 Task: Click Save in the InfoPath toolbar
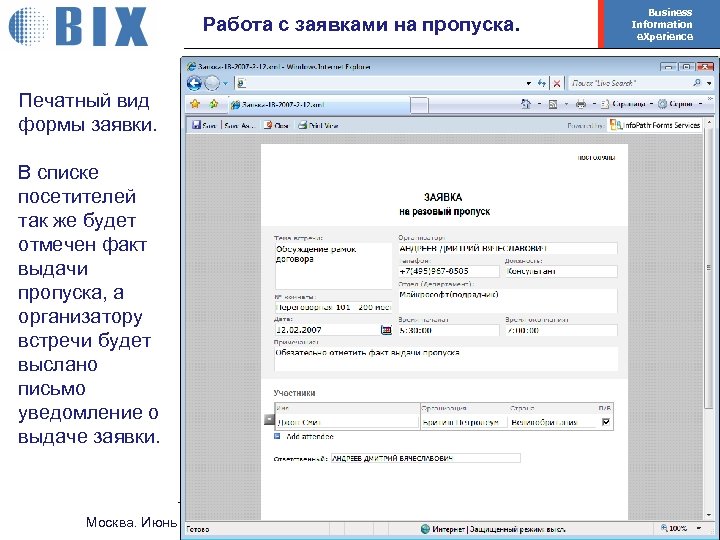pyautogui.click(x=204, y=125)
